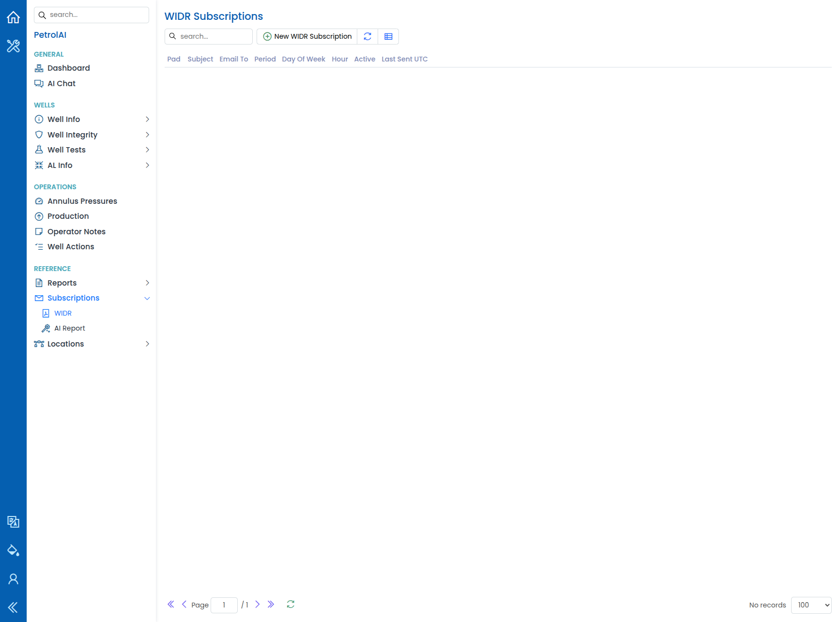Image resolution: width=840 pixels, height=622 pixels.
Task: Click the Locations nodes icon
Action: pos(39,344)
